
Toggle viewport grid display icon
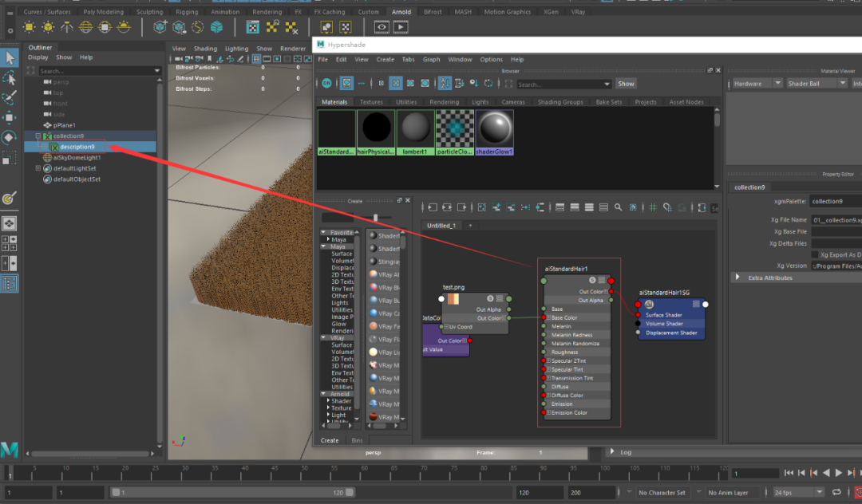point(256,59)
